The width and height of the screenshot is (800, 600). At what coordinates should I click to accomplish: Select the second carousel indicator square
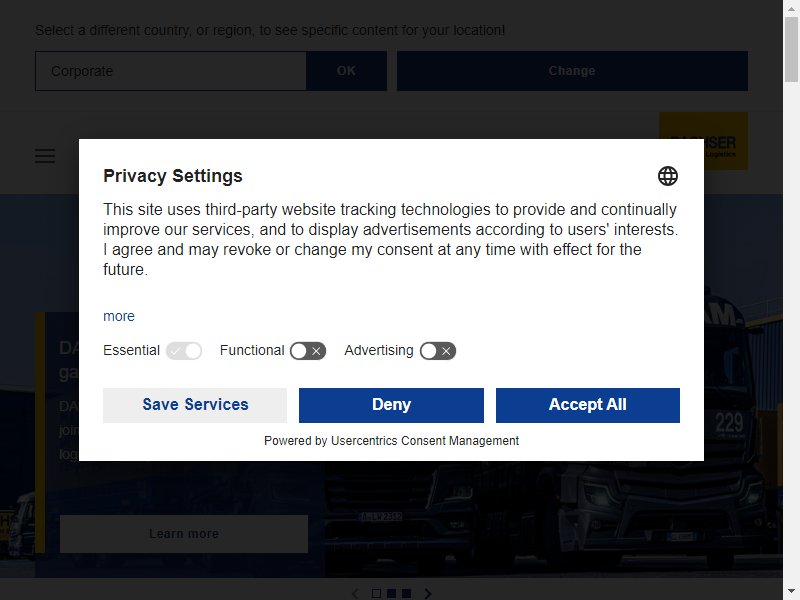391,593
